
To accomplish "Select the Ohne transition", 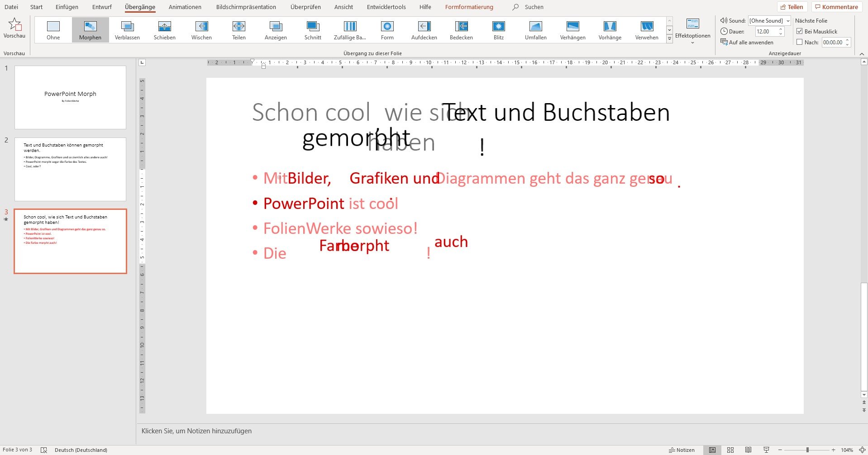I will [x=53, y=30].
